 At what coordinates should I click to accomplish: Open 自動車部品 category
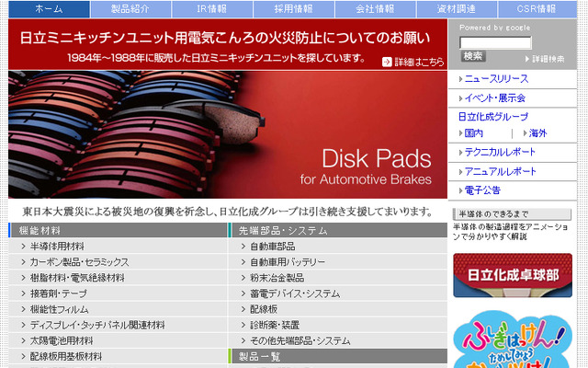click(x=273, y=247)
